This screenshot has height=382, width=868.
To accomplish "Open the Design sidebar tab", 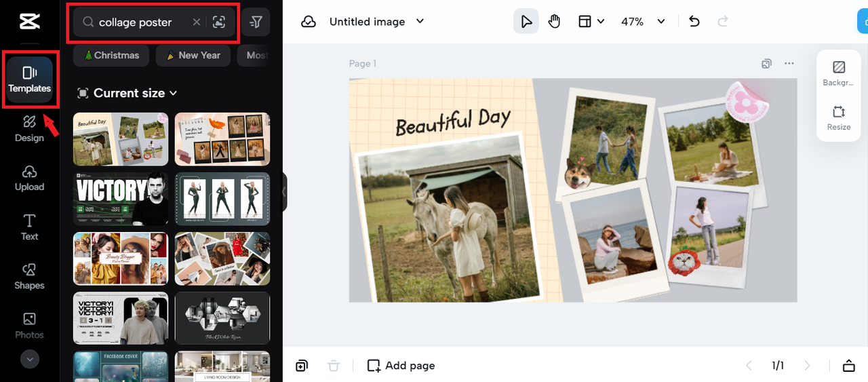I will [29, 129].
